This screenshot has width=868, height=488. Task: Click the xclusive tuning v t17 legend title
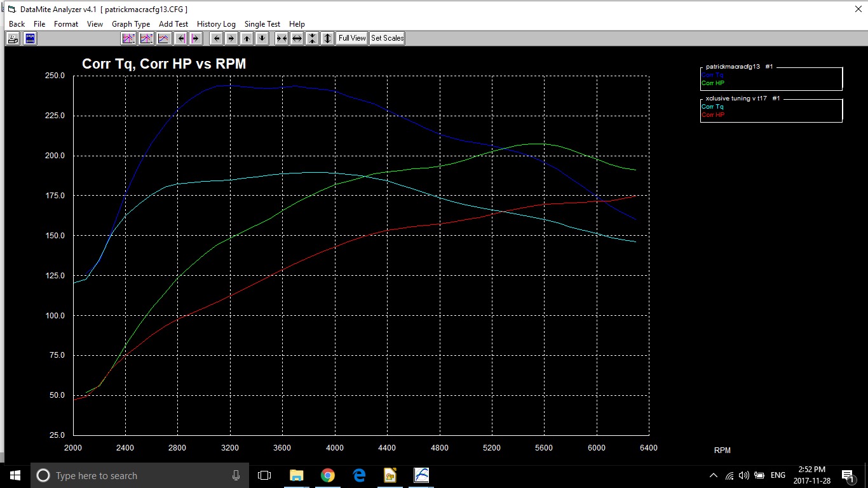click(x=743, y=98)
